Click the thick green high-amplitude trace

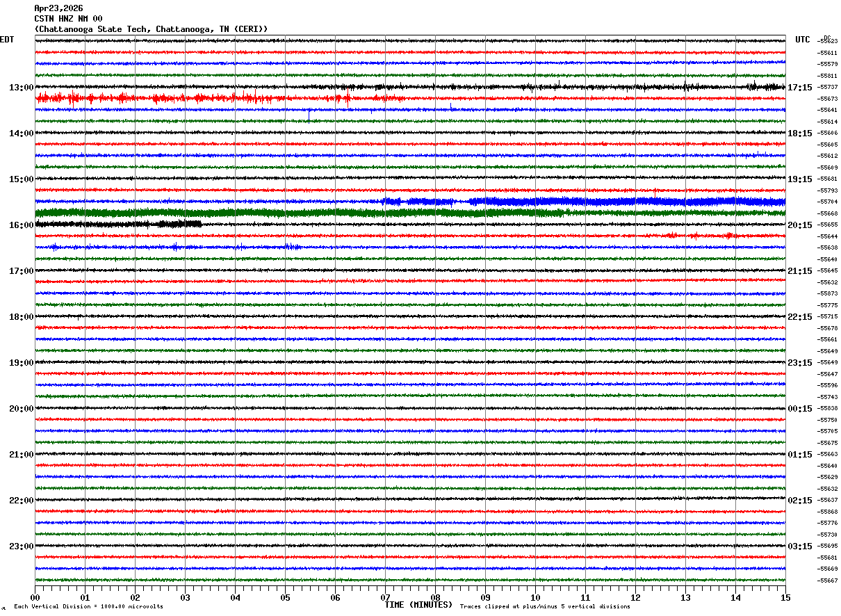tap(278, 213)
